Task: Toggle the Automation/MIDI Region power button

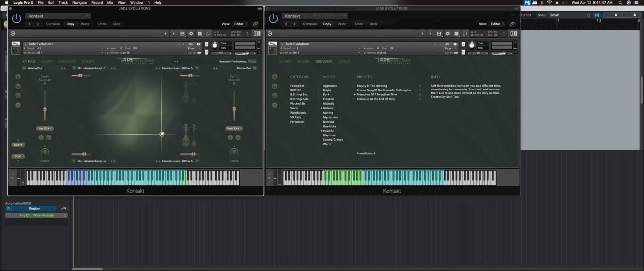Action: [x=8, y=209]
